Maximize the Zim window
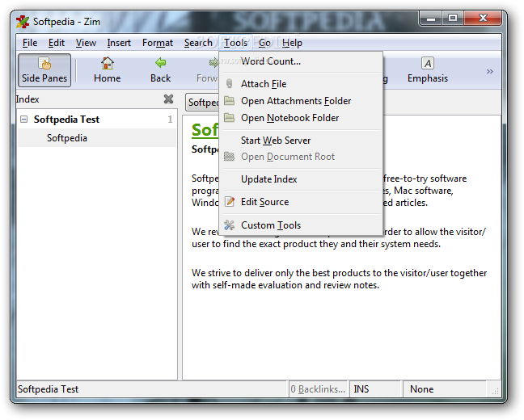The image size is (524, 420). pyautogui.click(x=453, y=19)
